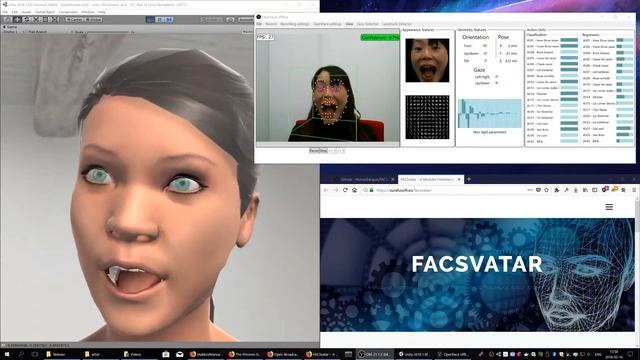The image size is (640, 360).
Task: Click Unity's cloud services icon
Action: [230, 19]
